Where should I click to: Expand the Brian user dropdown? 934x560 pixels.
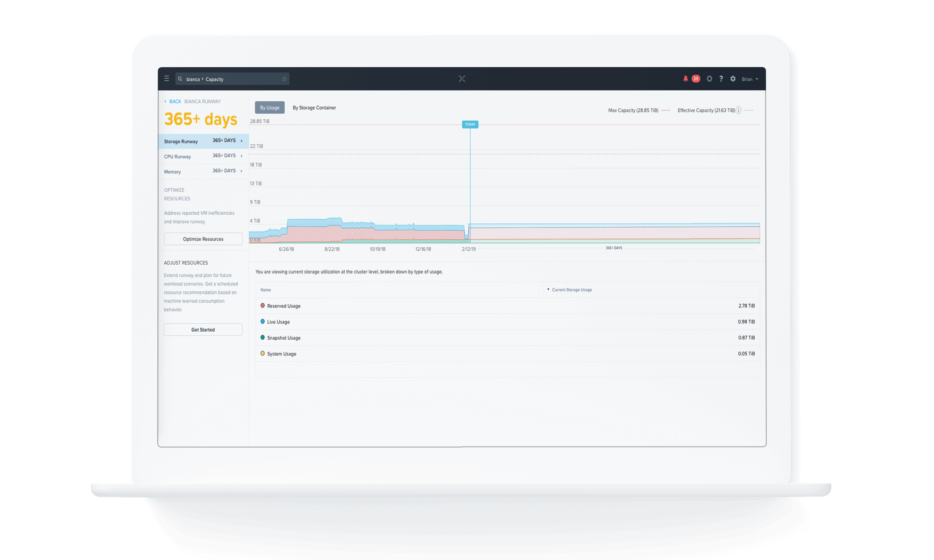(x=750, y=79)
